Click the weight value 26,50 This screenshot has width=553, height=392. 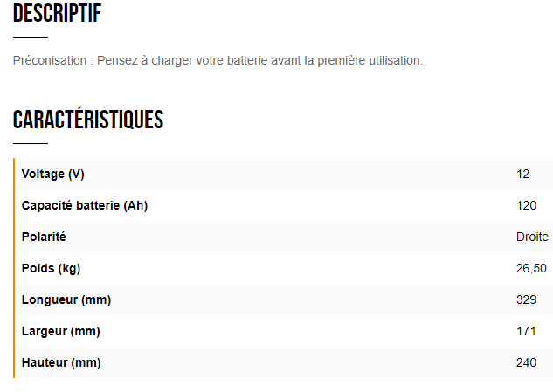tap(531, 268)
